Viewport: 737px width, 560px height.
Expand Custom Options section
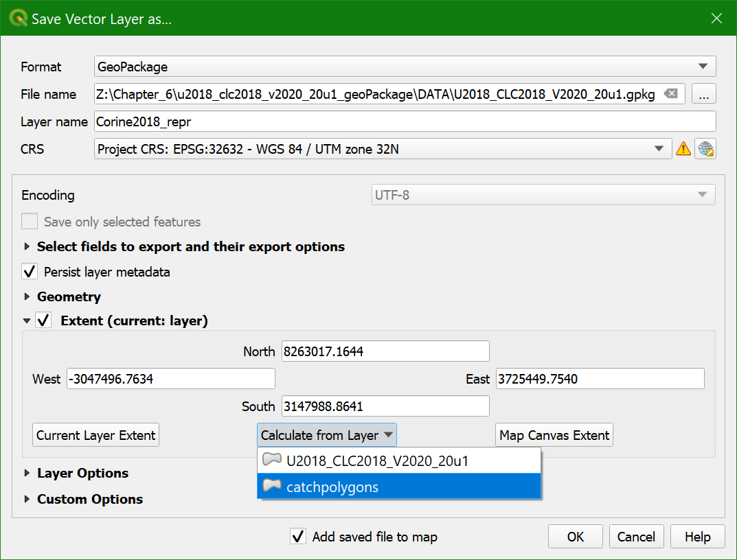(27, 499)
